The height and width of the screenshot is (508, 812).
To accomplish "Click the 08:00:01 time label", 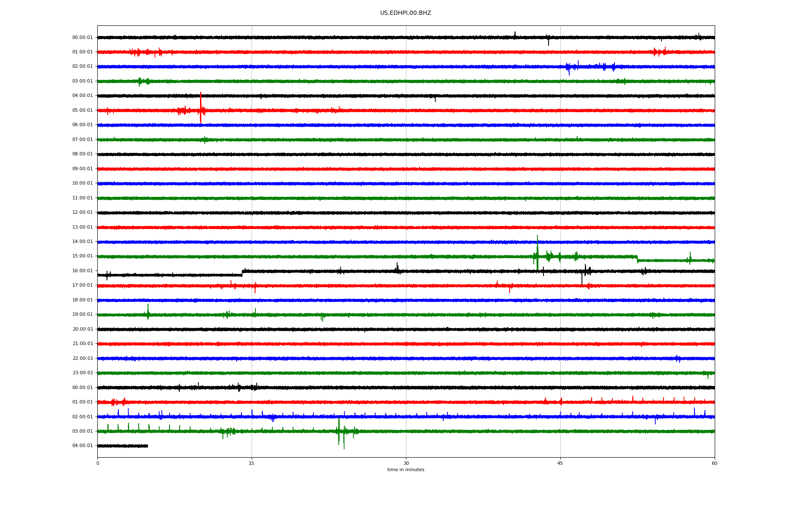I will (x=82, y=154).
